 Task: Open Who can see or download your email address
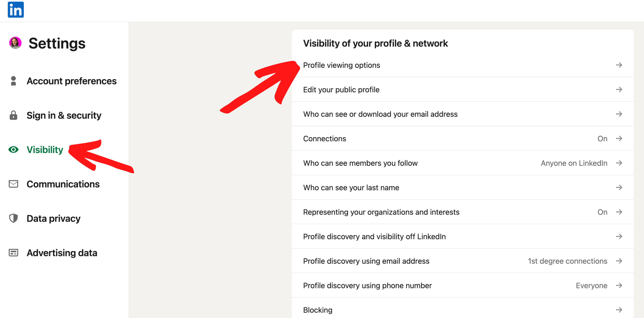380,114
